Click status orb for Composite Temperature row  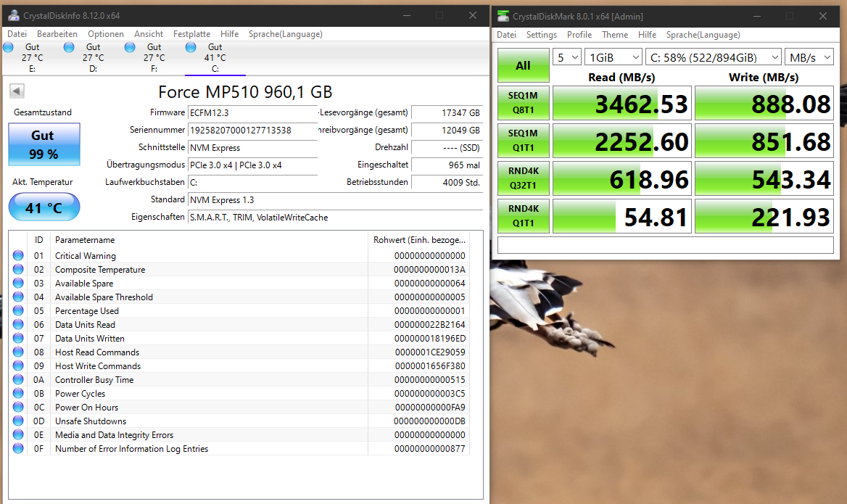[x=18, y=269]
